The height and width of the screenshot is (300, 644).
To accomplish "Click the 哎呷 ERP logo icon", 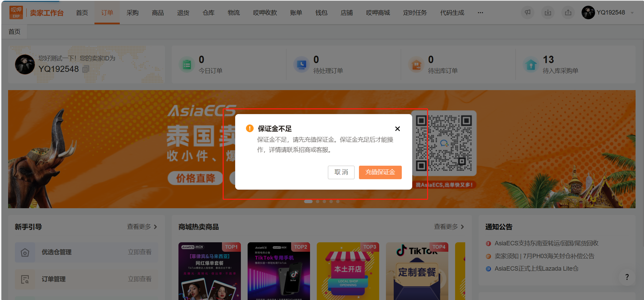I will click(16, 12).
